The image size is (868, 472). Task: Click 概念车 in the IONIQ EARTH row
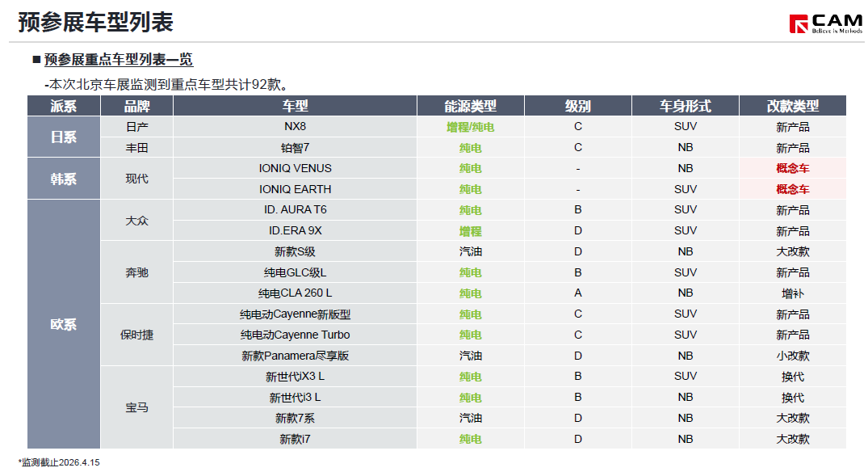(x=793, y=189)
